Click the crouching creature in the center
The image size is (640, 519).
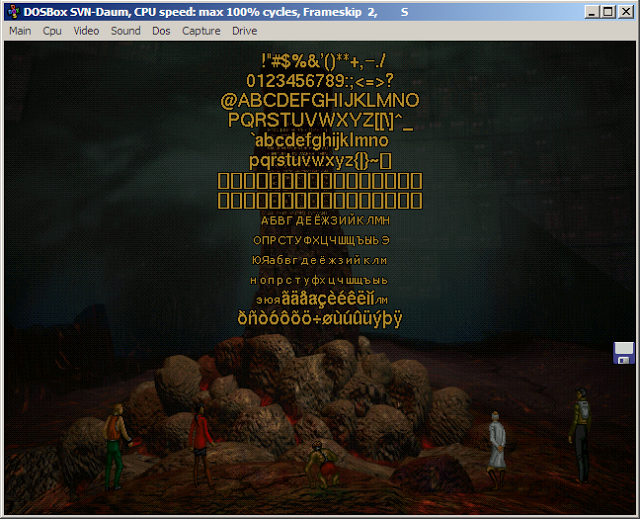click(323, 465)
